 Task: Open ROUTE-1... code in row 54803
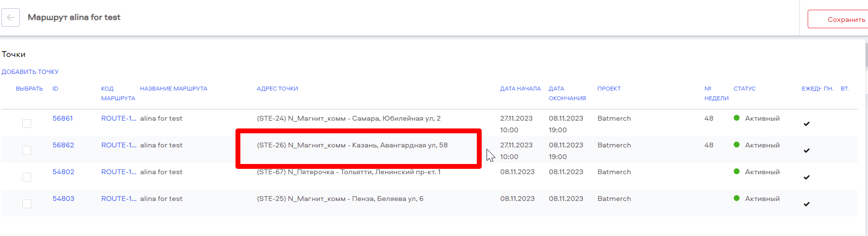pyautogui.click(x=119, y=199)
